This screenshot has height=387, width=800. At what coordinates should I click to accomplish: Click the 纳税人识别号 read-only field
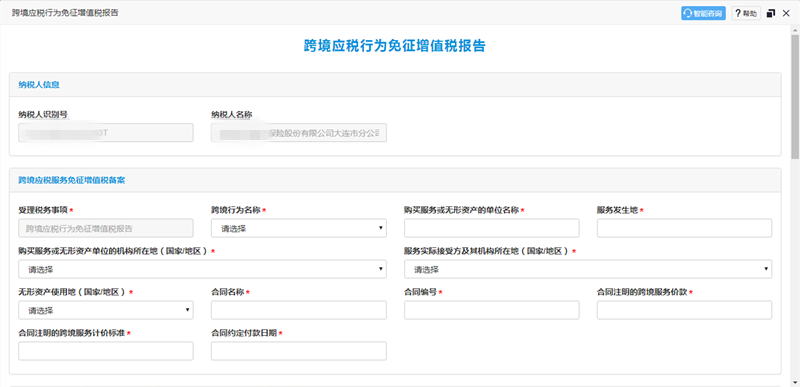pos(106,133)
